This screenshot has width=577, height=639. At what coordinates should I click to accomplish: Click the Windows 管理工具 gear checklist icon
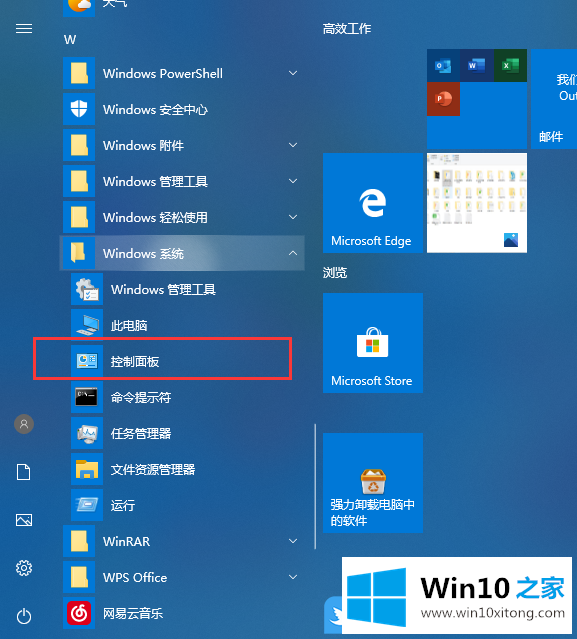(x=87, y=289)
